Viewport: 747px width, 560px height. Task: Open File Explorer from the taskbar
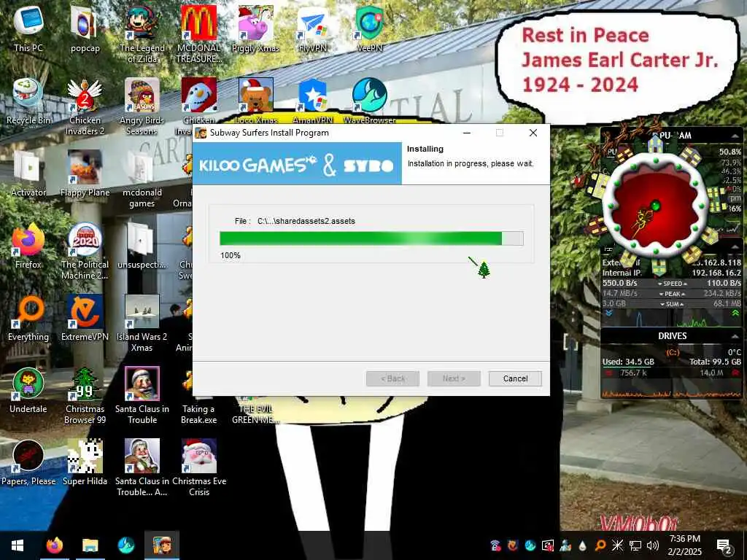pos(90,545)
